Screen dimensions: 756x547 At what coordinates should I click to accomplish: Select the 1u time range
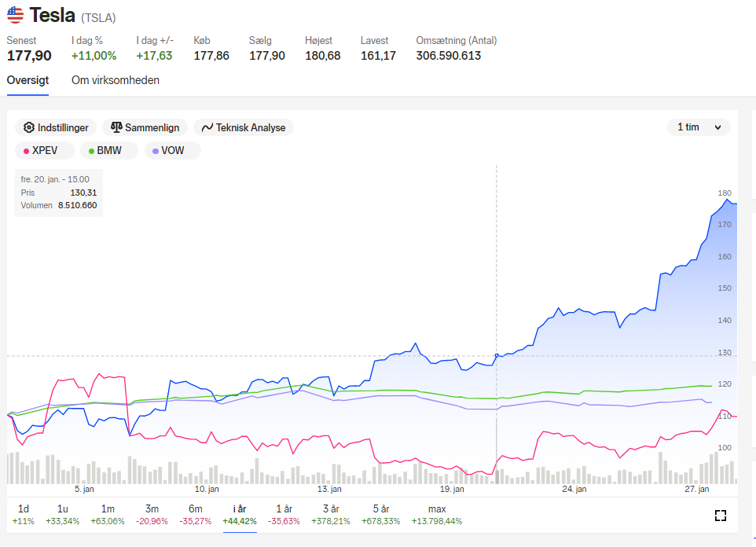[62, 515]
